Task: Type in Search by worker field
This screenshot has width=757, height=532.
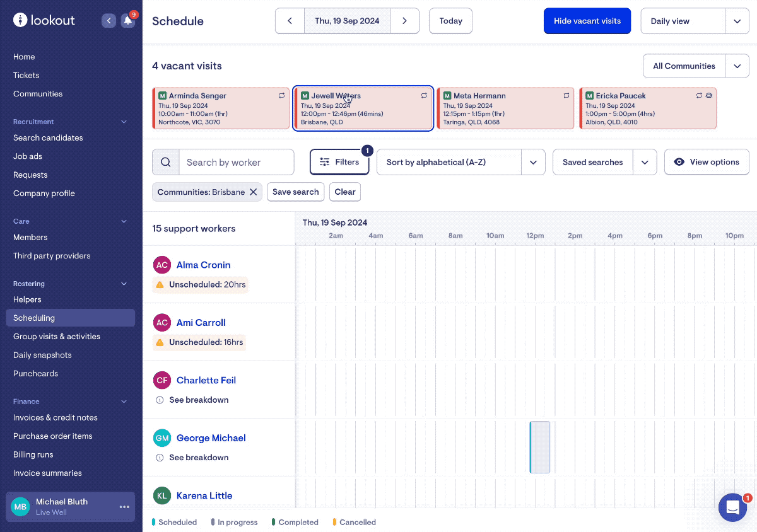Action: click(x=237, y=162)
